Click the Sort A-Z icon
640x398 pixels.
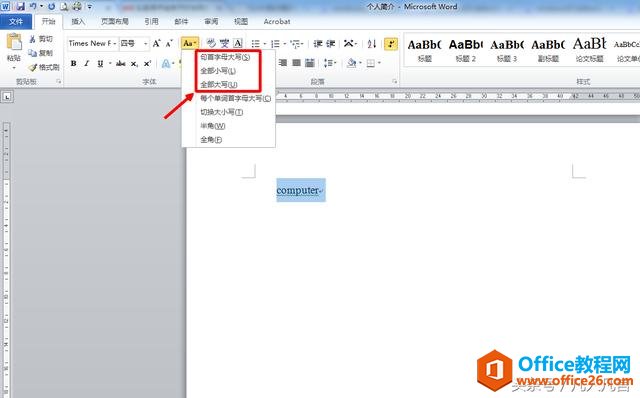[371, 43]
